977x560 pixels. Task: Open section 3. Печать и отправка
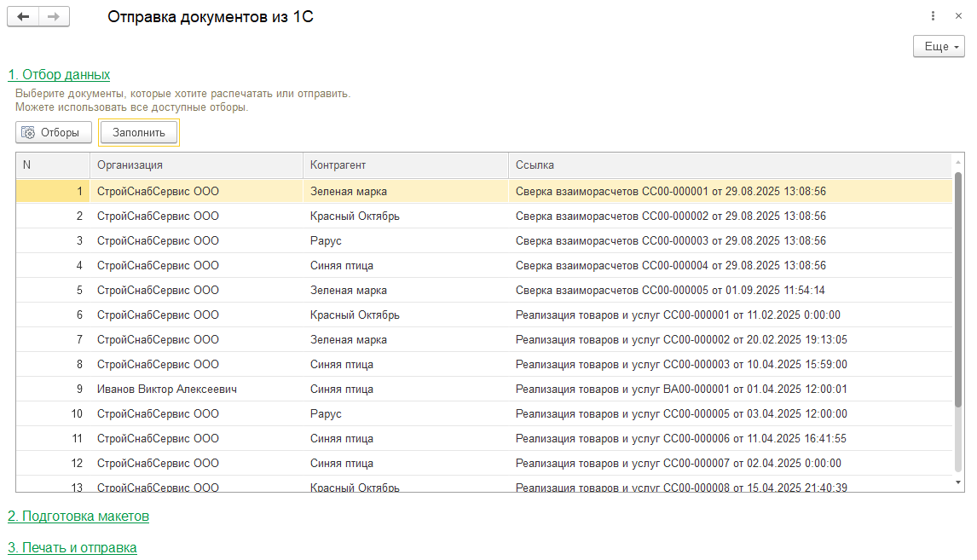72,547
